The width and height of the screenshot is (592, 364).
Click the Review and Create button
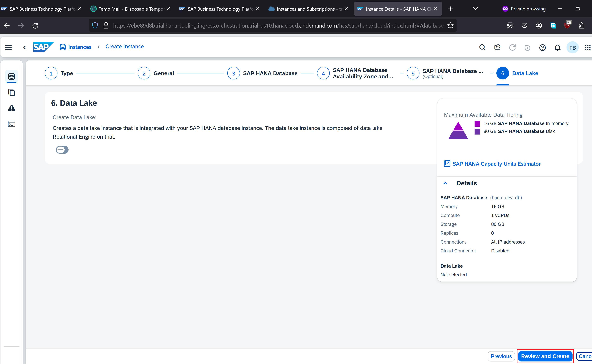point(545,356)
